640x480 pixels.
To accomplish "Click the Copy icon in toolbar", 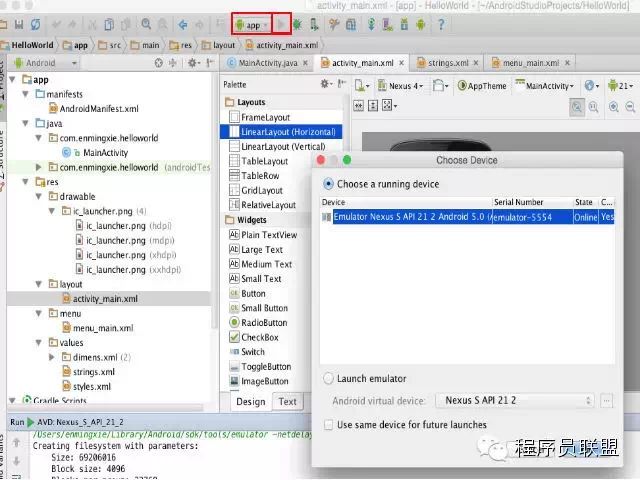I will coord(109,25).
